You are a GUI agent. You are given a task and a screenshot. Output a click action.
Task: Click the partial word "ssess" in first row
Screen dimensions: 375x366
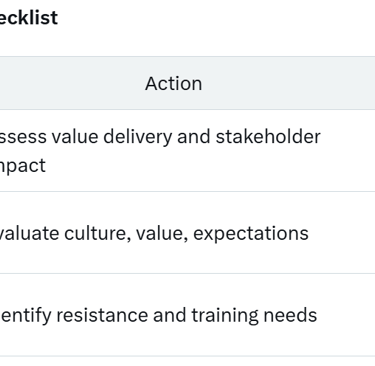pyautogui.click(x=23, y=137)
